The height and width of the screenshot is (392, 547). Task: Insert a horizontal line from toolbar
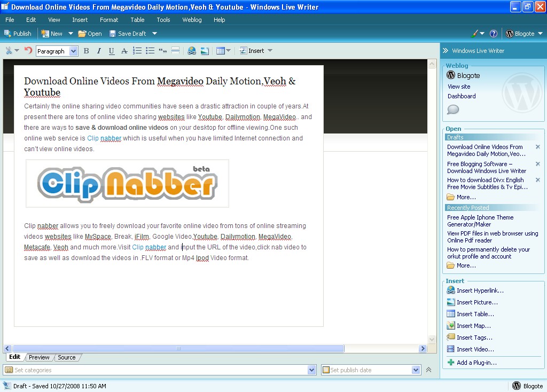[175, 51]
